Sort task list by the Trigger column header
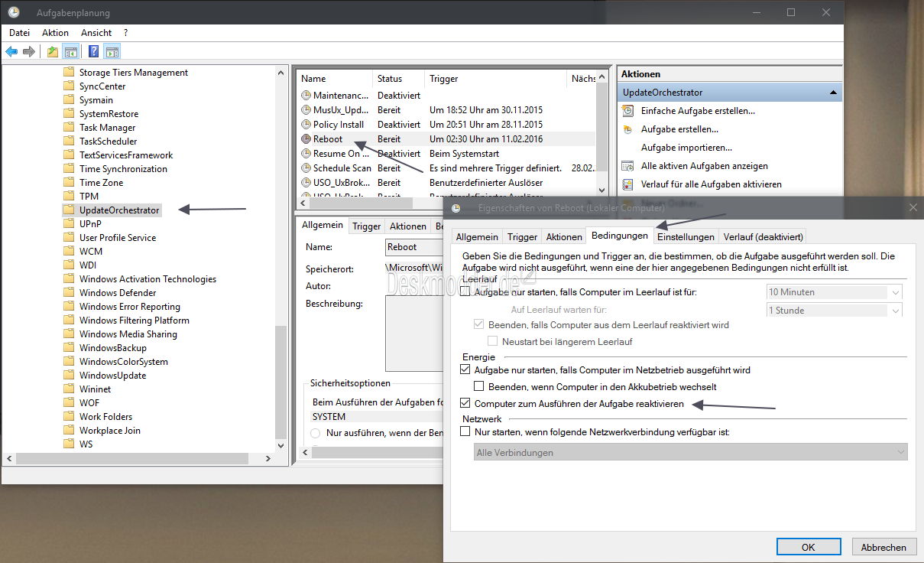This screenshot has height=563, width=924. pyautogui.click(x=496, y=79)
